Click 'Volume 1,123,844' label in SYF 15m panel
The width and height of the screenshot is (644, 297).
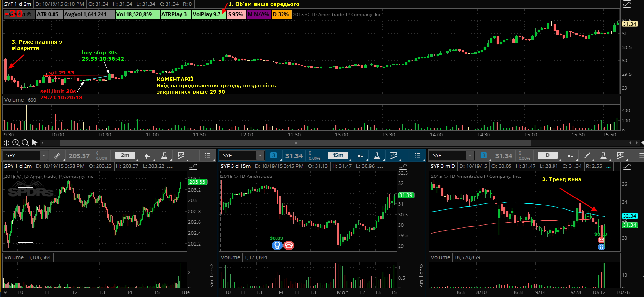[x=244, y=257]
